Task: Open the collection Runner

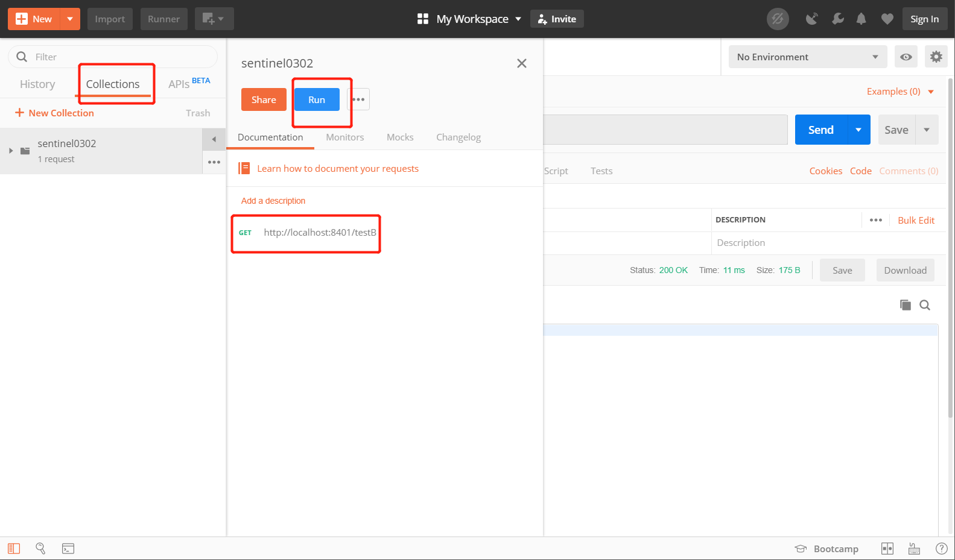Action: [x=163, y=19]
